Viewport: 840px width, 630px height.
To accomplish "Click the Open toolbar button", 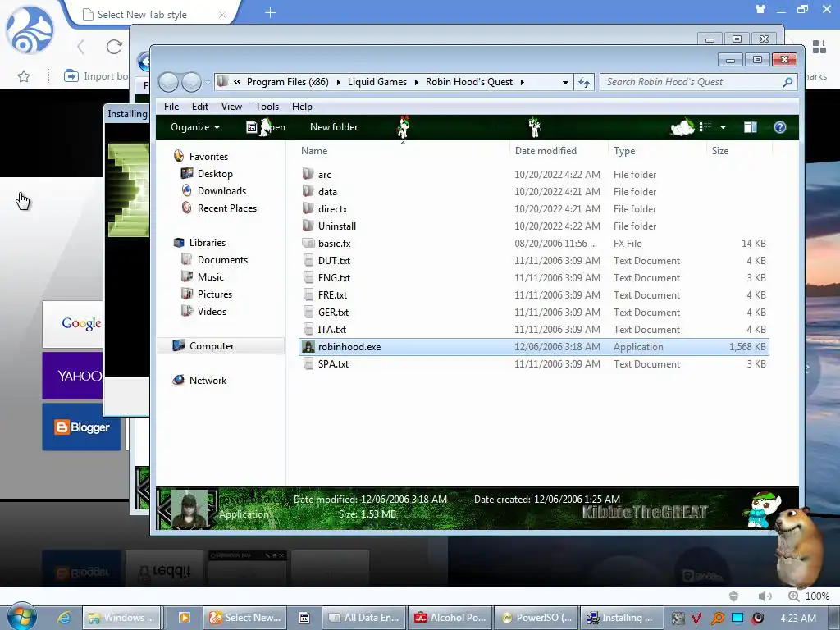I will click(x=267, y=127).
